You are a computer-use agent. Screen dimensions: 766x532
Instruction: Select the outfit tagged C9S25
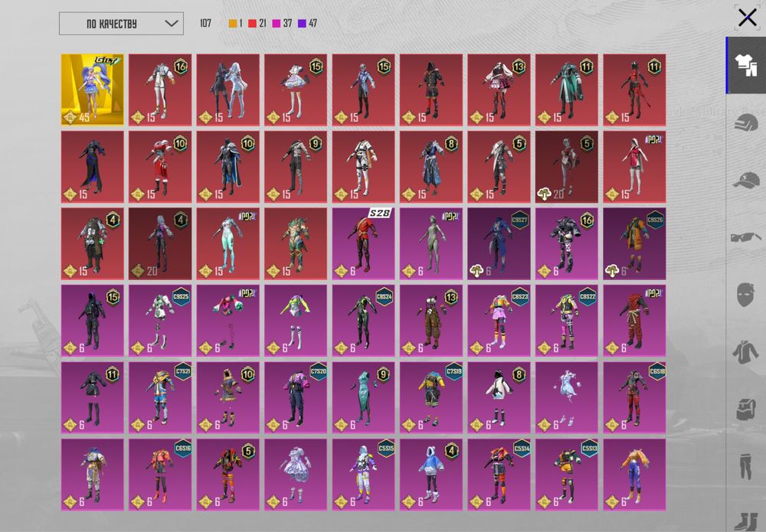(x=160, y=321)
